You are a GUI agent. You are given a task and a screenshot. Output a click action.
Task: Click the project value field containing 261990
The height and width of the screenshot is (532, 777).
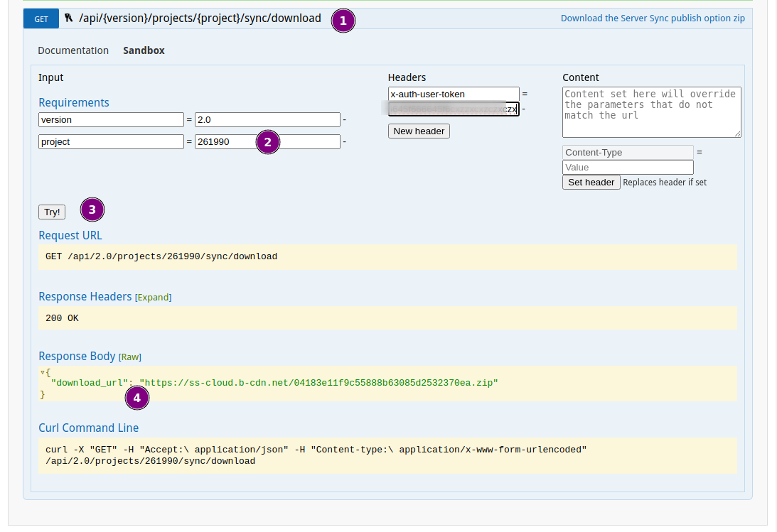click(267, 141)
